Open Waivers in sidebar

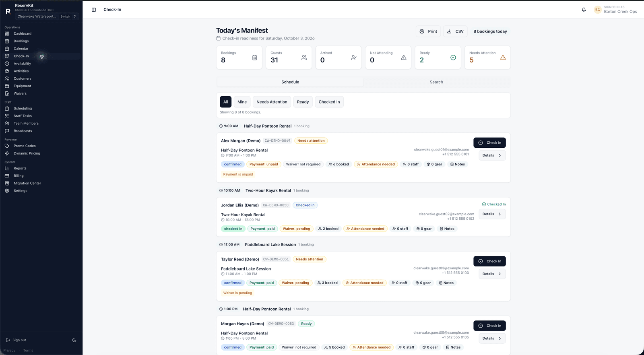[40, 93]
